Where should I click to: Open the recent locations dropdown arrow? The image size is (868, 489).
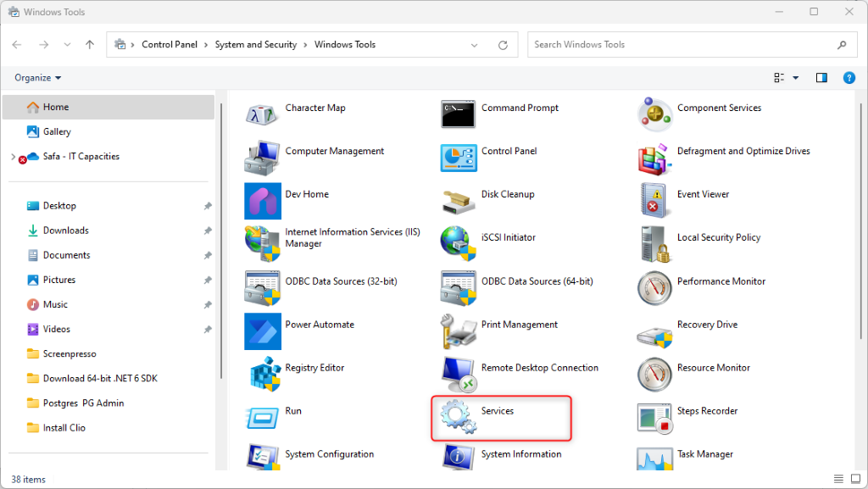[67, 45]
